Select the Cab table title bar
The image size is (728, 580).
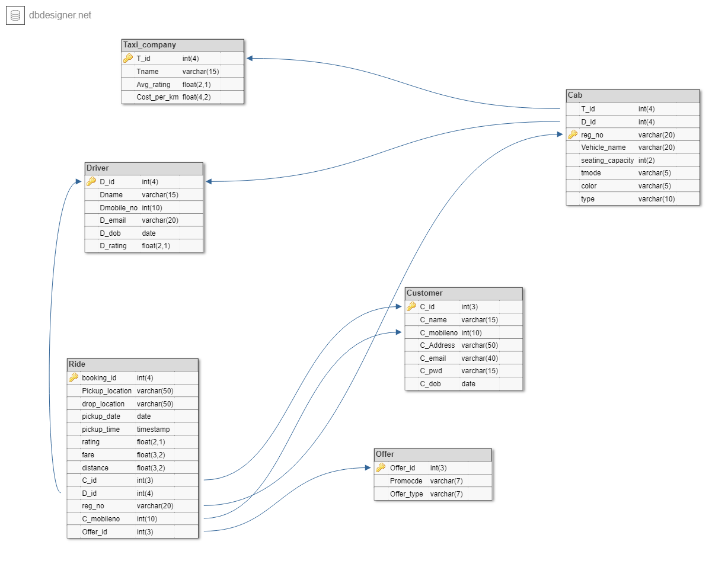633,95
